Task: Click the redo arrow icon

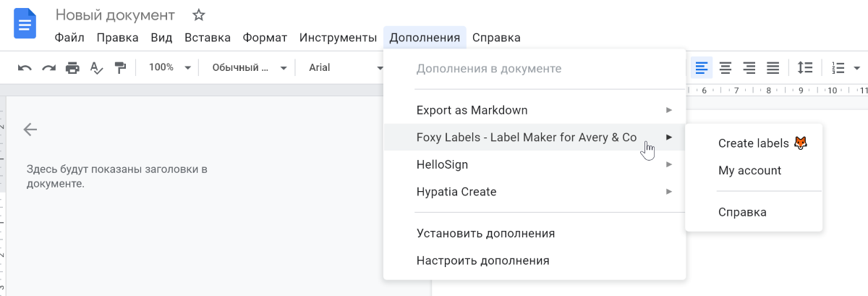Action: 48,68
